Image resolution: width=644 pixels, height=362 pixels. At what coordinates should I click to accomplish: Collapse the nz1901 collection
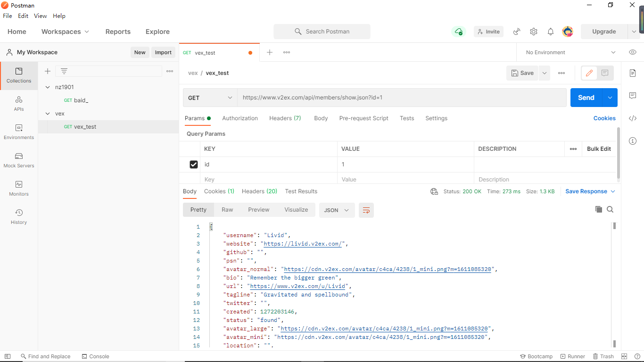tap(48, 87)
